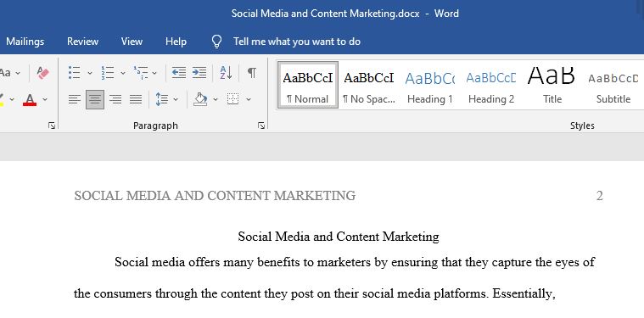
Task: Expand the multilevel list dropdown arrow
Action: click(154, 73)
